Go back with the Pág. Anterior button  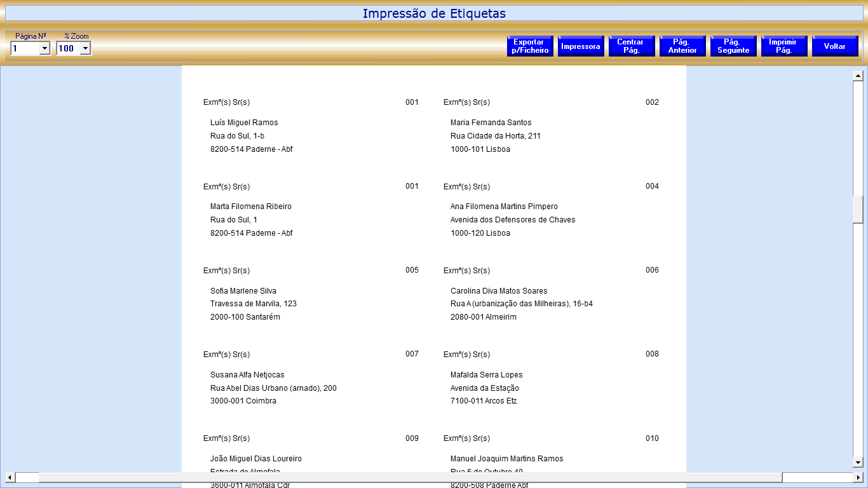(682, 46)
